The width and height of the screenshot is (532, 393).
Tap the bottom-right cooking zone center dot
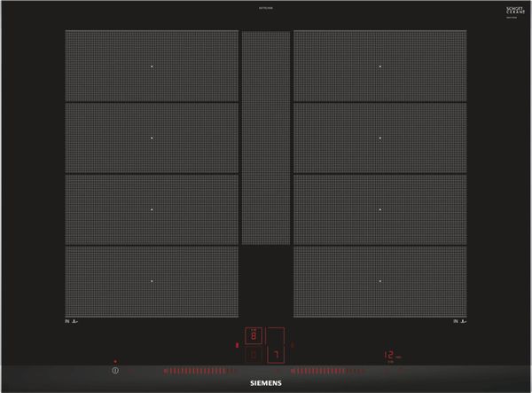point(379,280)
